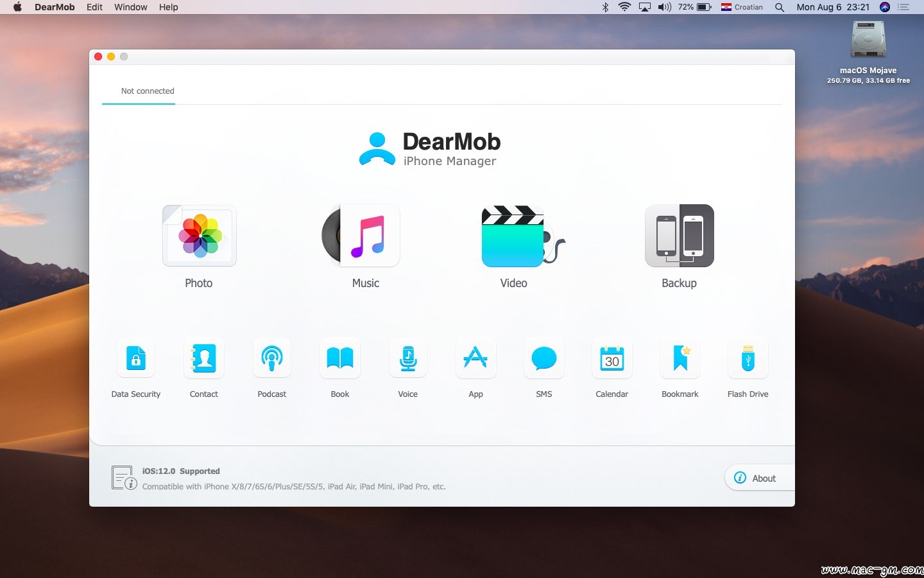Screen dimensions: 924x578
Task: Open the Book icon
Action: 340,358
